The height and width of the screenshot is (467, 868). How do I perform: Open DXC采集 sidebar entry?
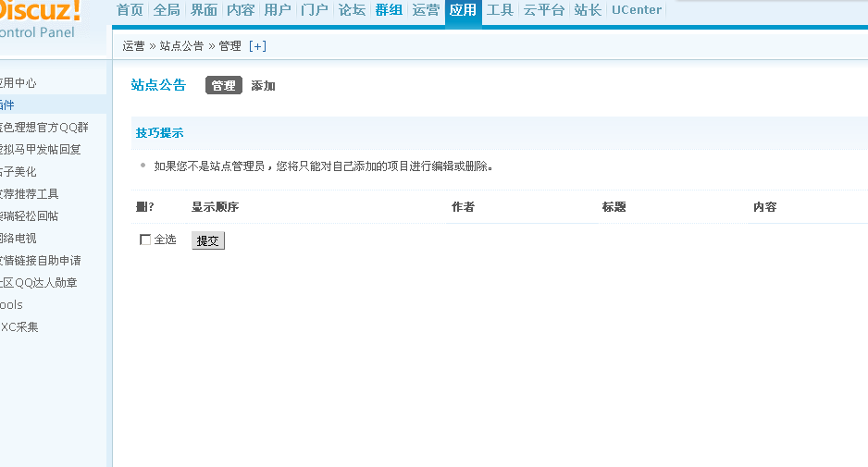(19, 327)
